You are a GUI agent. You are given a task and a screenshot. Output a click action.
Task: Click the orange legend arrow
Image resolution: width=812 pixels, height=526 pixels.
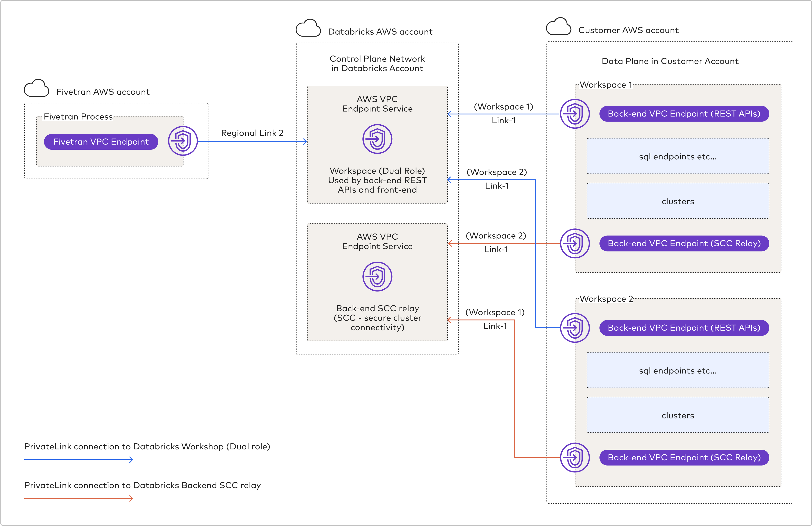pyautogui.click(x=78, y=498)
